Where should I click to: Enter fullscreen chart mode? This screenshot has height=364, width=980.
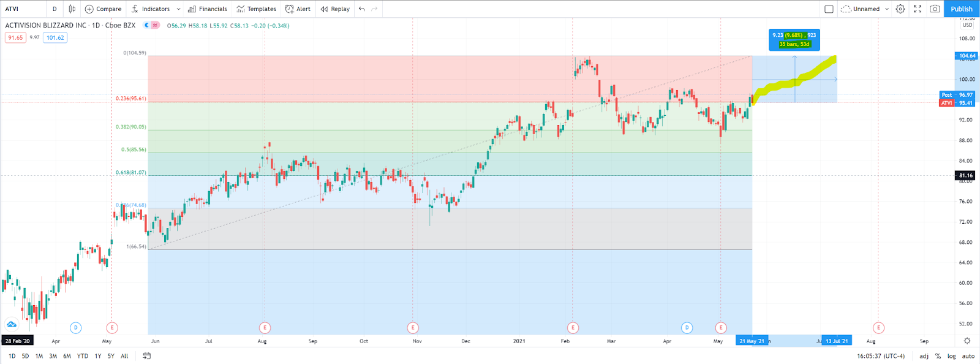coord(918,9)
